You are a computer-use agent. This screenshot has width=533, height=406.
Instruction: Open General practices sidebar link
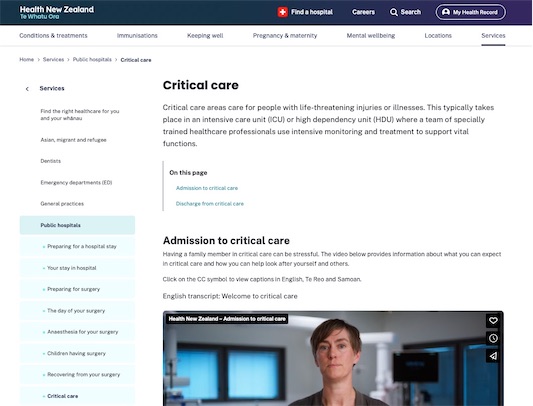coord(62,204)
